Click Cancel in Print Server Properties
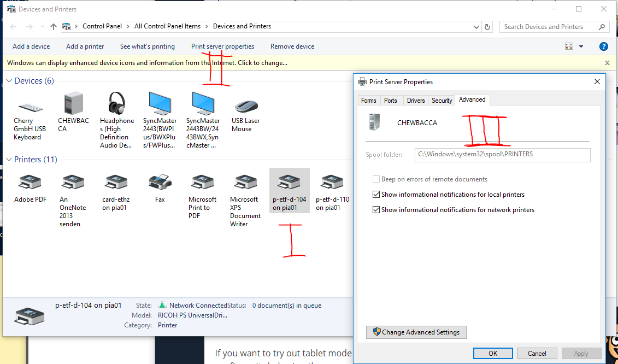This screenshot has height=364, width=618. click(x=537, y=354)
